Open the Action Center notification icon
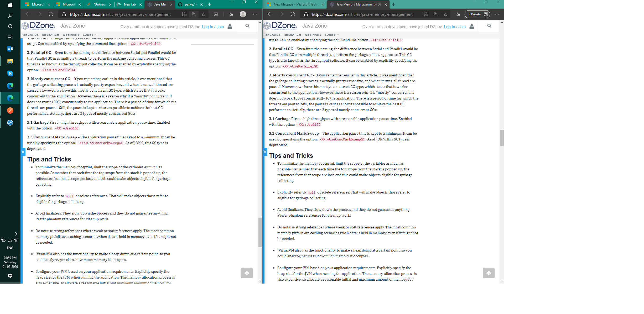This screenshot has width=644, height=314. pos(10,276)
